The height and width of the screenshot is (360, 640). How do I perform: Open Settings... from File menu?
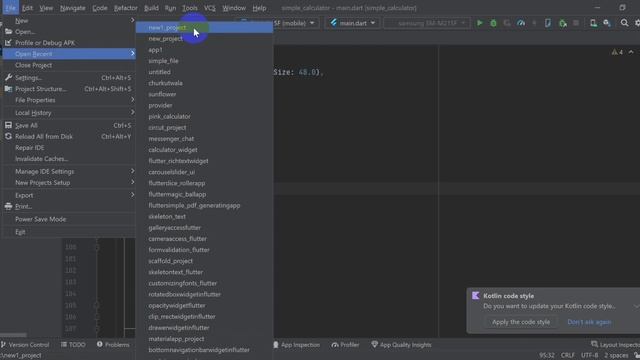pyautogui.click(x=69, y=78)
